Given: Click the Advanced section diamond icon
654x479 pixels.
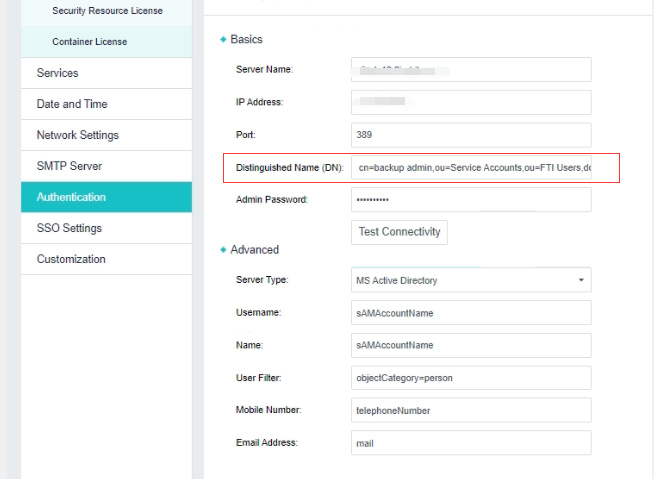Looking at the screenshot, I should [223, 250].
